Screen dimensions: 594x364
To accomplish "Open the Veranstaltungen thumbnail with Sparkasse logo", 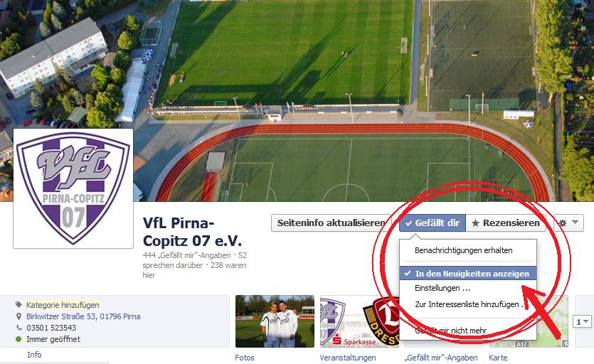I will tap(359, 321).
